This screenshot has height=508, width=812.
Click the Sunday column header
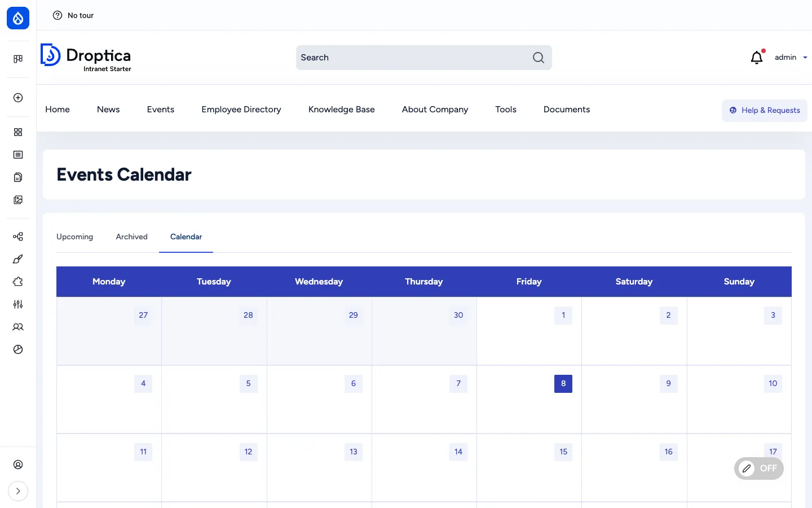point(739,282)
